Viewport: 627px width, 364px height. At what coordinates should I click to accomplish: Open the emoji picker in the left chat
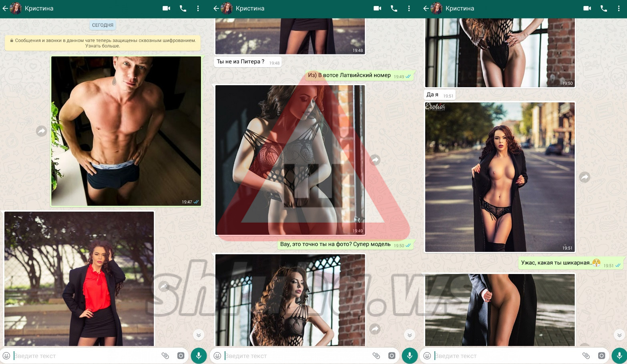pyautogui.click(x=6, y=356)
